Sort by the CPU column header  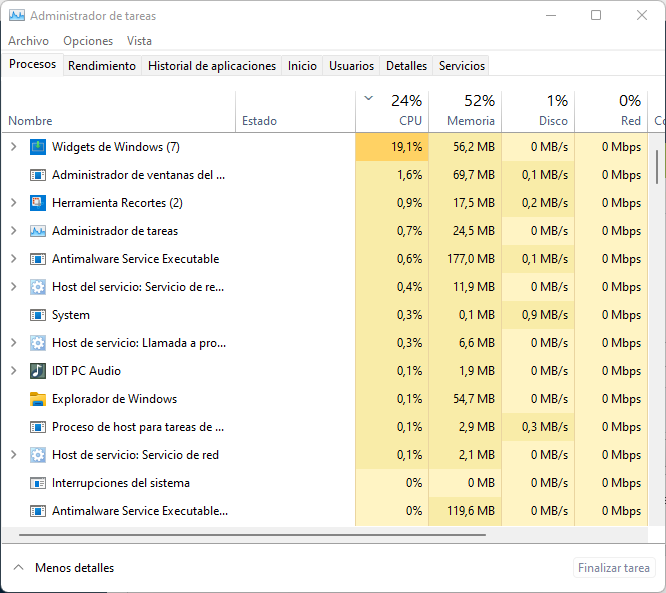pos(392,112)
